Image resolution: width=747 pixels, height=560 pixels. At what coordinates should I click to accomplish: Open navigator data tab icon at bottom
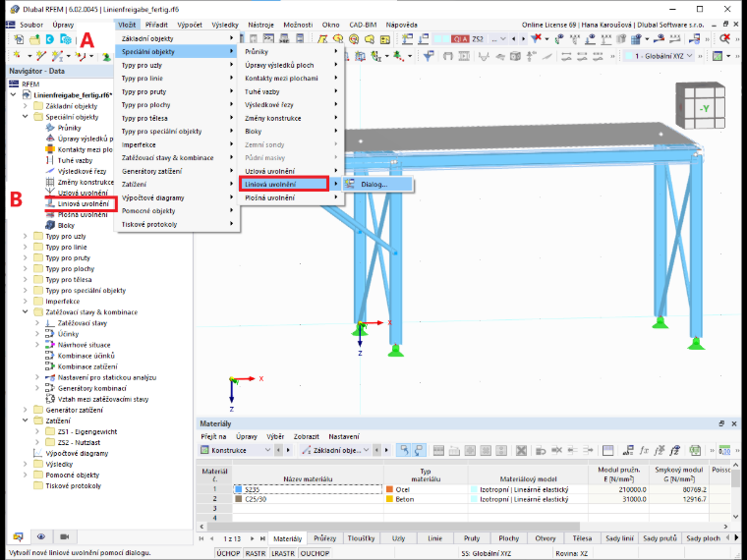(x=18, y=536)
